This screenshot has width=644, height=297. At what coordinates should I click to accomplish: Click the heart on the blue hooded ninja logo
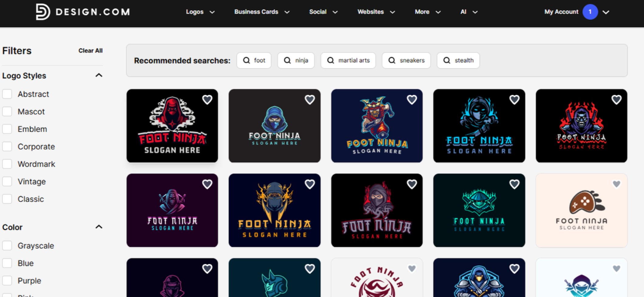coord(310,100)
